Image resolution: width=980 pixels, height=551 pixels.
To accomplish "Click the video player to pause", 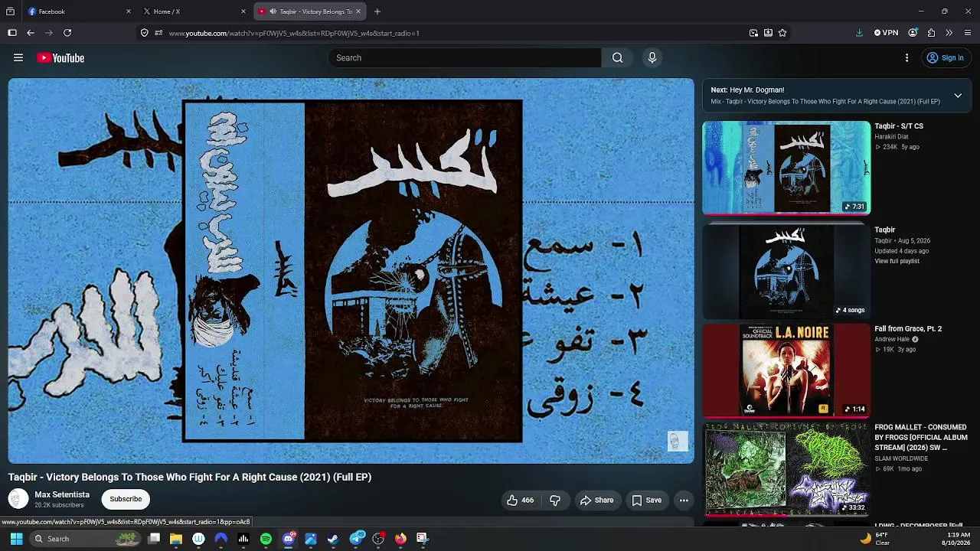I will 351,271.
